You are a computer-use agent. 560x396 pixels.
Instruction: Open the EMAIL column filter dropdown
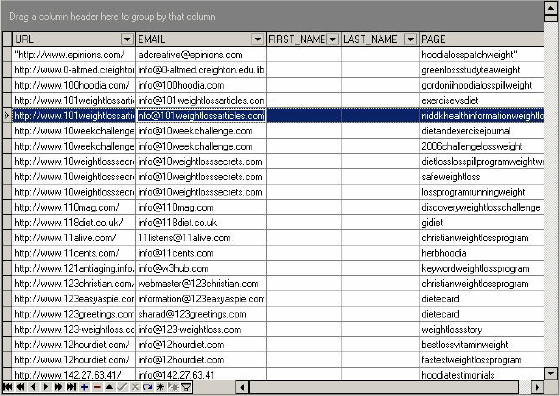258,39
